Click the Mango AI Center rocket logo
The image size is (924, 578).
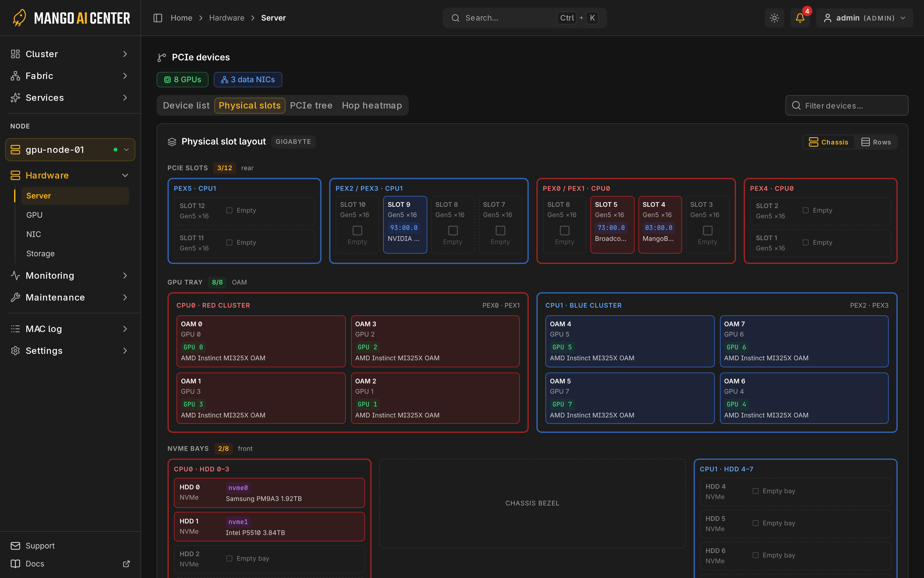click(x=19, y=18)
